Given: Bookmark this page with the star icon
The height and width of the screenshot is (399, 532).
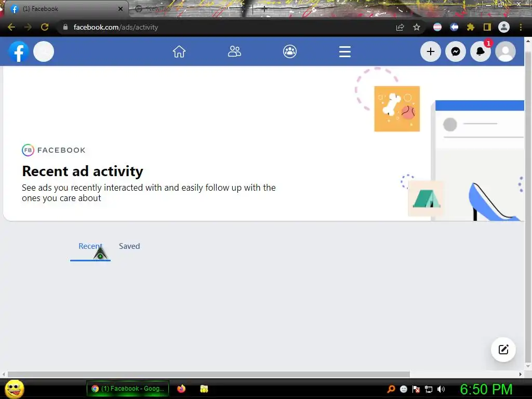Looking at the screenshot, I should (417, 27).
